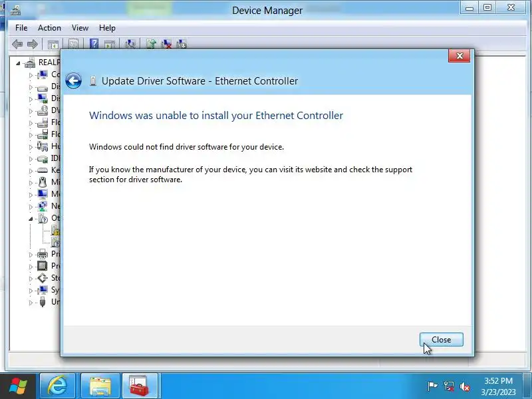The width and height of the screenshot is (532, 399).
Task: Click the 'Windows was unable to install' heading
Action: tap(216, 115)
